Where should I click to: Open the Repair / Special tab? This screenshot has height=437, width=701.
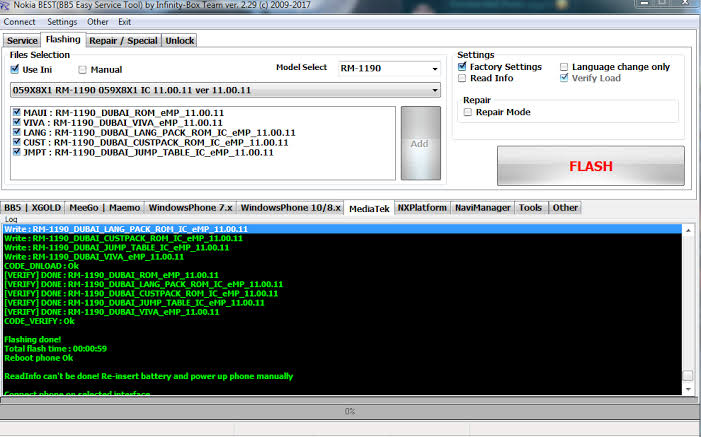[123, 41]
